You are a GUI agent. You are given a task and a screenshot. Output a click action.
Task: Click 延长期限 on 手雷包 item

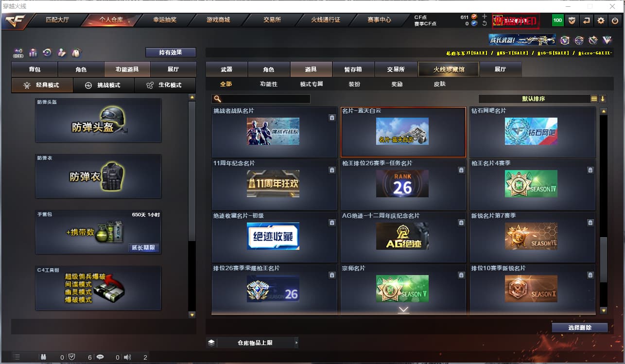144,247
